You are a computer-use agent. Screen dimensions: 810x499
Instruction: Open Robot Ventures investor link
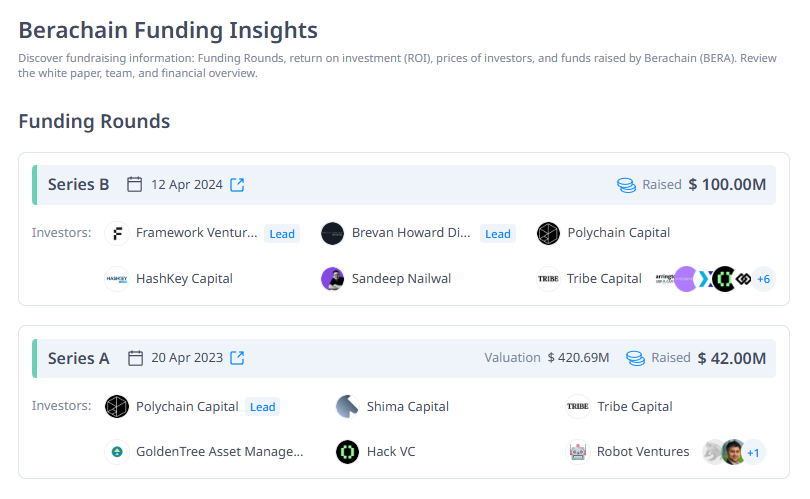[643, 452]
